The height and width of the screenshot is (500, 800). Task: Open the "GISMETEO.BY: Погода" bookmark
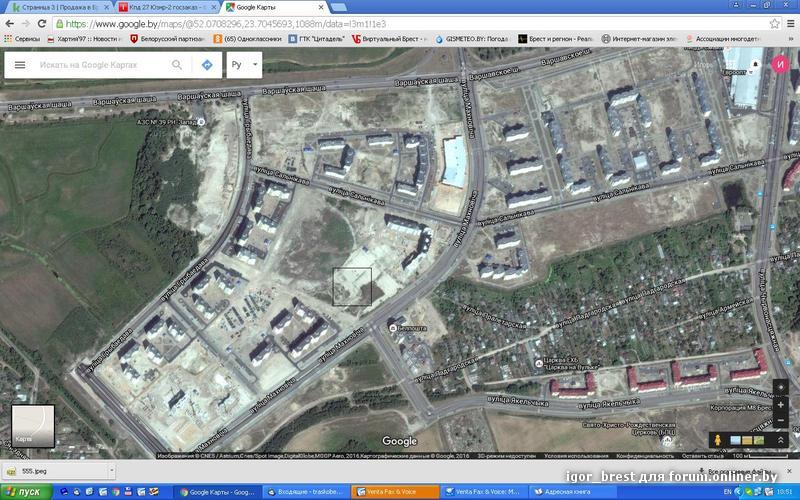472,39
